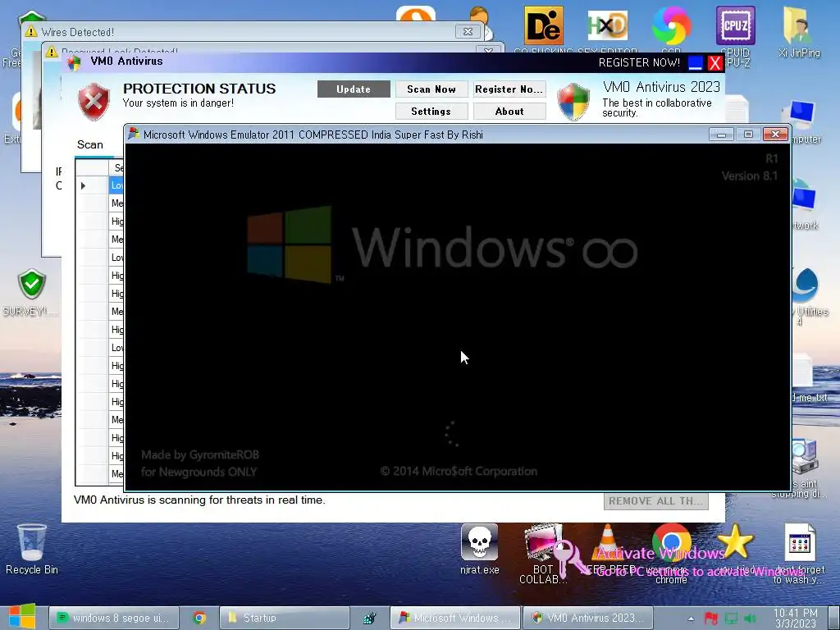Switch to the 'windows 8 segoe ui' taskbar item

[x=113, y=618]
